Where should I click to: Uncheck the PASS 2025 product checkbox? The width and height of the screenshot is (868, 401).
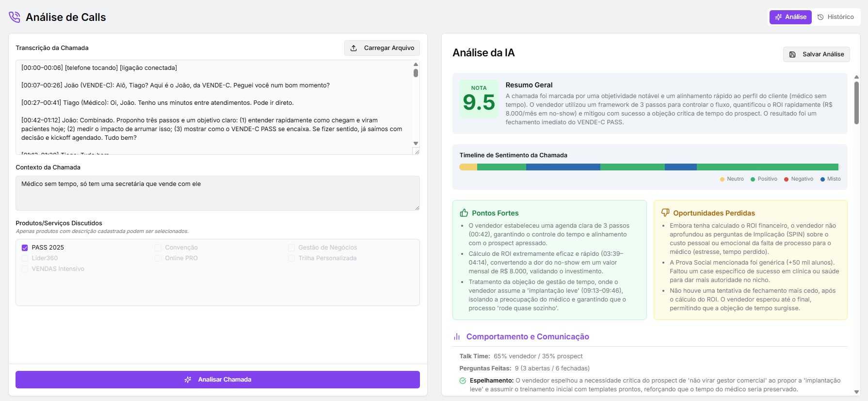tap(25, 248)
